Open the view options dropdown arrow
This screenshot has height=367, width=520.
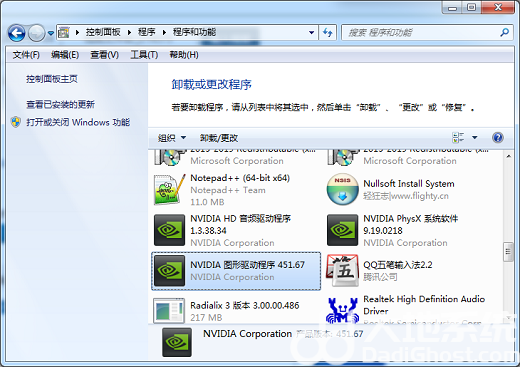pyautogui.click(x=475, y=137)
